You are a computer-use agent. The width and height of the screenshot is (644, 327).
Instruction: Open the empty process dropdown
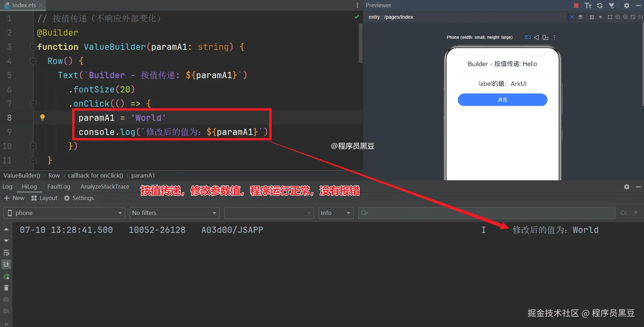pyautogui.click(x=269, y=213)
